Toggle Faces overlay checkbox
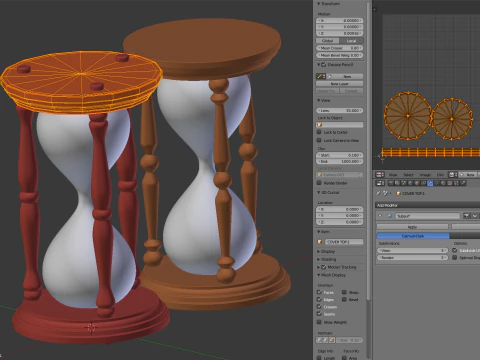 tap(319, 292)
